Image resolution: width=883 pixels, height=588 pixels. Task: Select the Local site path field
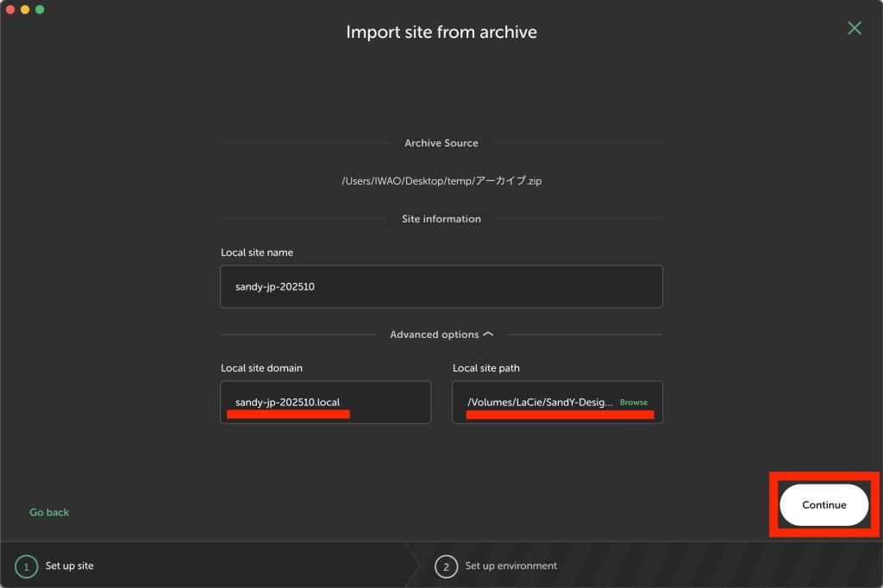[540, 403]
